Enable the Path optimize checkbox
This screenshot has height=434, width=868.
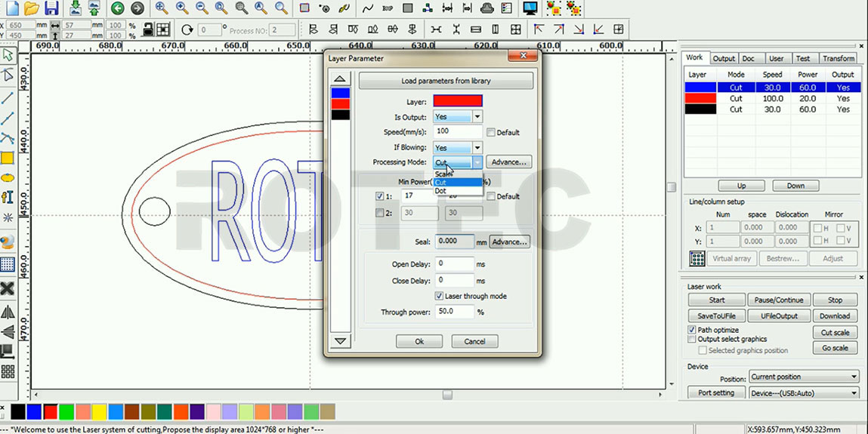tap(692, 330)
